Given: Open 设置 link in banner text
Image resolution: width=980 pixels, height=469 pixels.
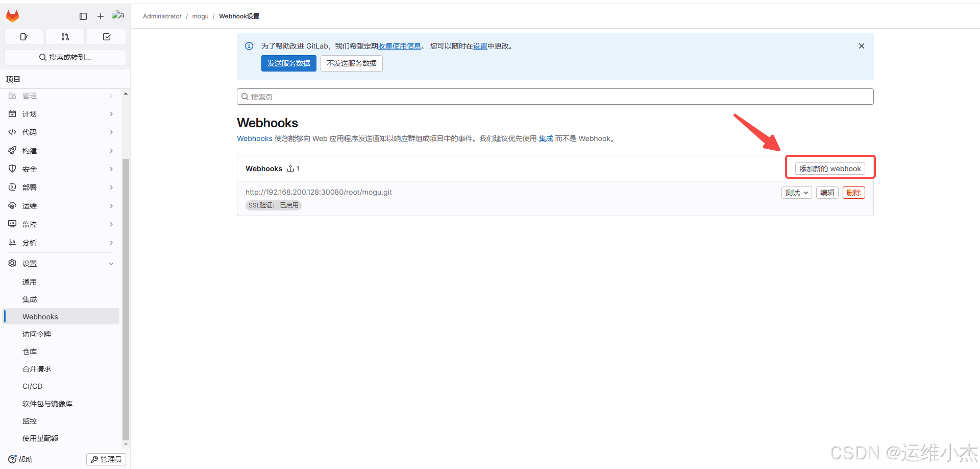Looking at the screenshot, I should click(x=480, y=46).
